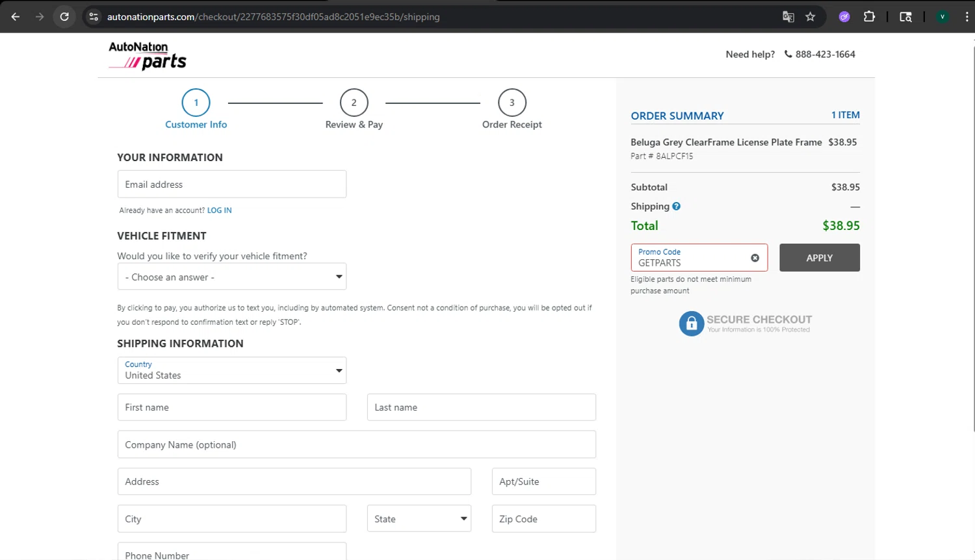Reload the checkout page
This screenshot has height=560, width=975.
(64, 17)
